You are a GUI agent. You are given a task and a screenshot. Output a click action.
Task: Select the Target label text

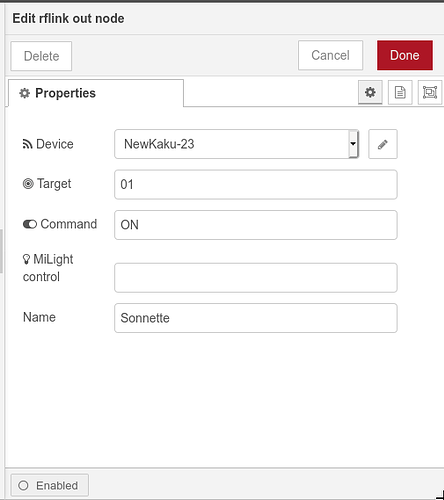pyautogui.click(x=54, y=184)
